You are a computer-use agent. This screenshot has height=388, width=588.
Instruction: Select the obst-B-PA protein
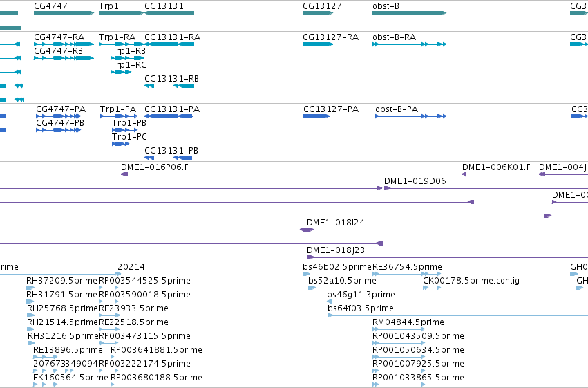[410, 116]
